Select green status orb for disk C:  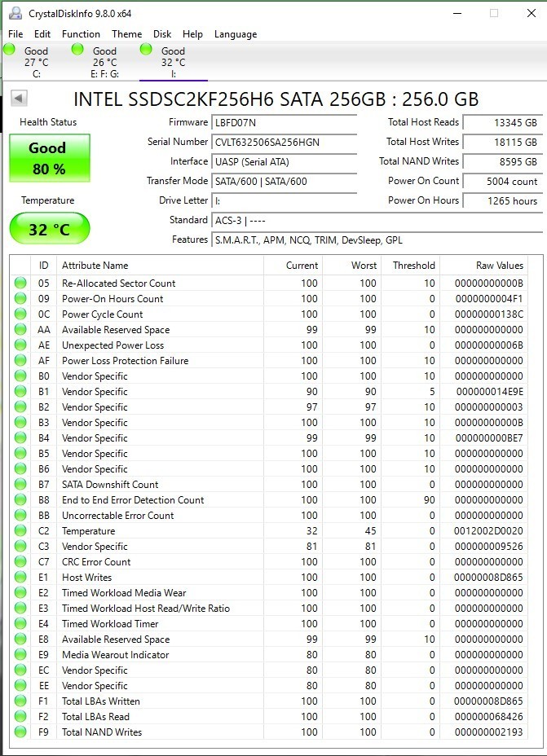[x=9, y=49]
